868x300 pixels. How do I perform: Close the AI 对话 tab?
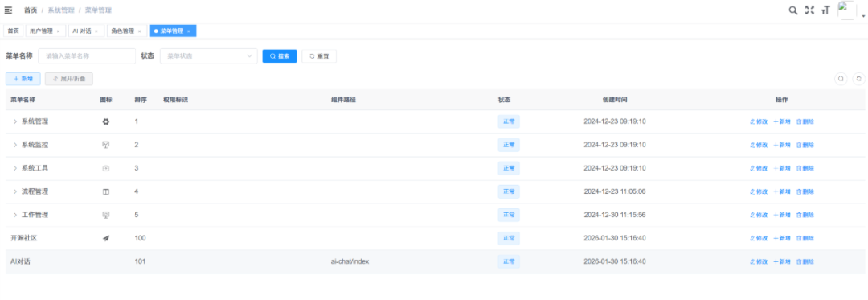pos(96,31)
